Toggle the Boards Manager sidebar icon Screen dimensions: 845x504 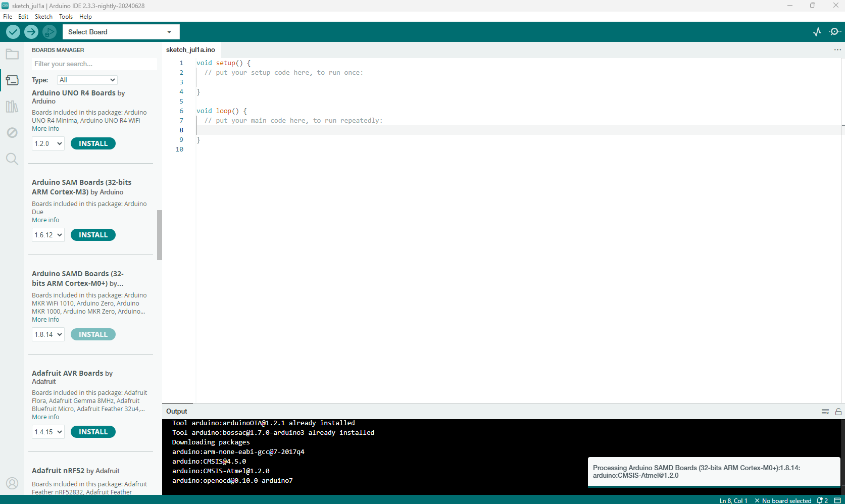[12, 80]
